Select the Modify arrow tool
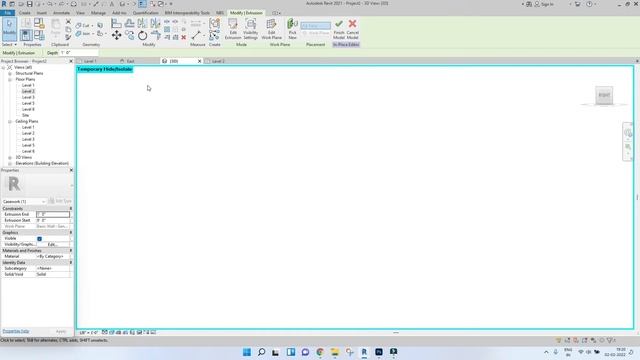The image size is (640, 360). (9, 29)
